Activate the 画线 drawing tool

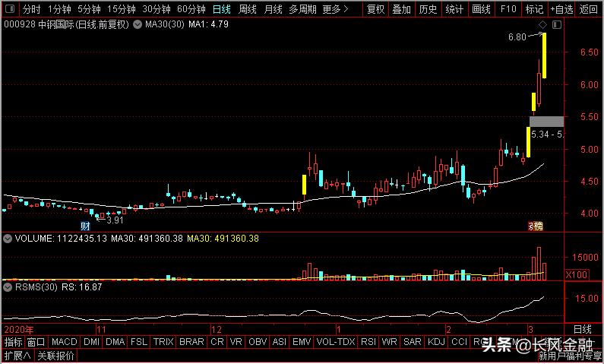pos(481,9)
